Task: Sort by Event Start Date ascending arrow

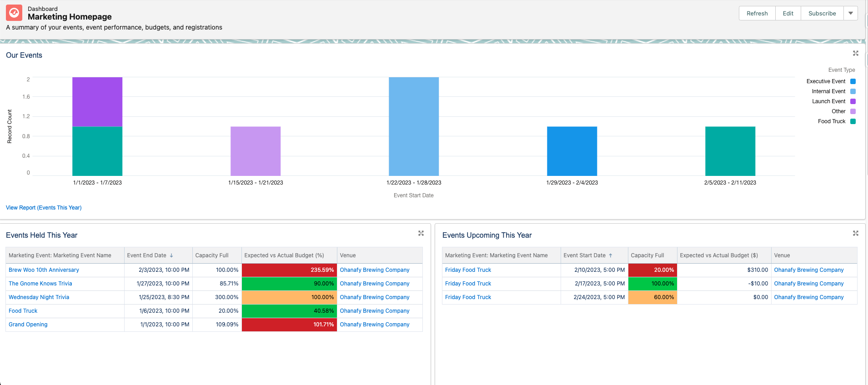Action: 611,255
